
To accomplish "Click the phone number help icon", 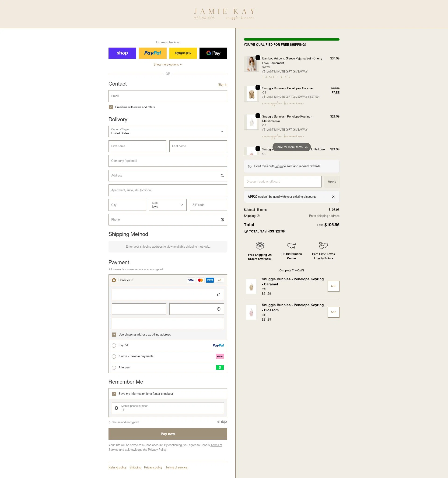I will tap(222, 219).
